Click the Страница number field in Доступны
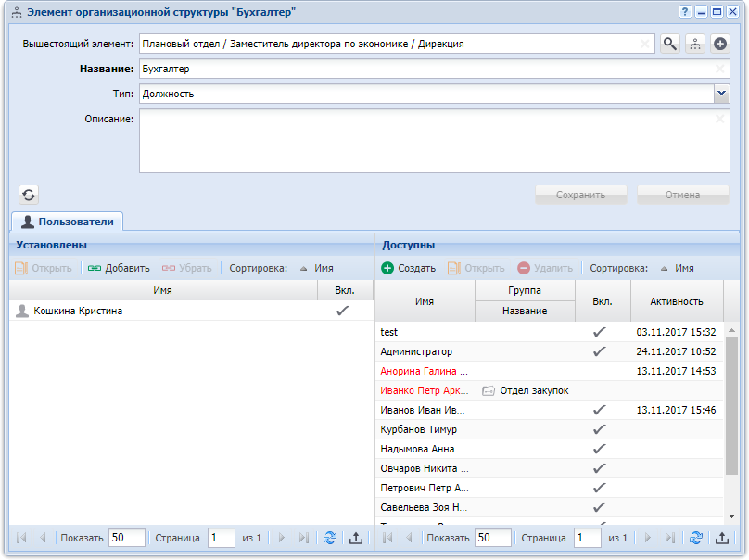Image resolution: width=749 pixels, height=560 pixels. [x=587, y=538]
